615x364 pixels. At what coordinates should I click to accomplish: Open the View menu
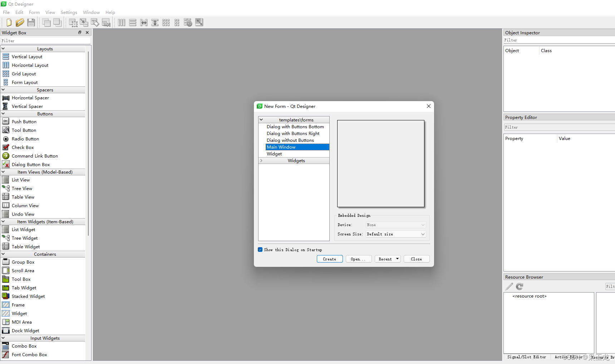click(x=50, y=13)
